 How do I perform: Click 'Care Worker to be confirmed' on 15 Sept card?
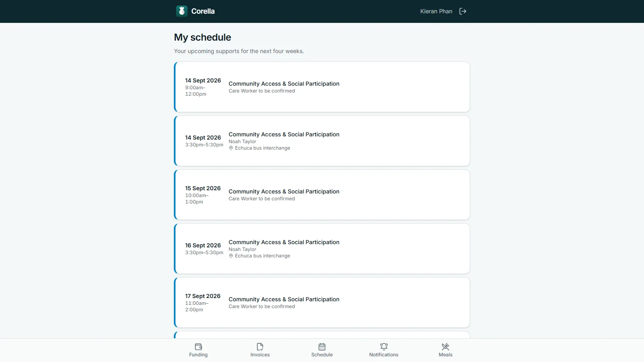[x=262, y=199]
